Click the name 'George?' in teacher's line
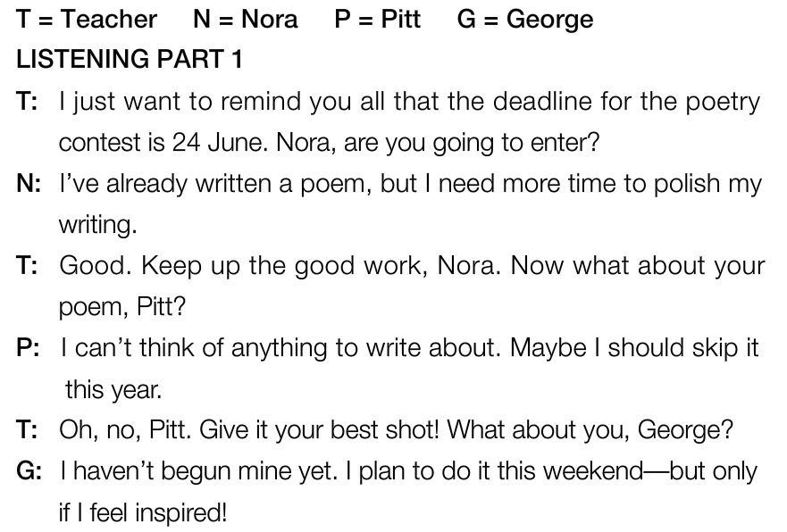The width and height of the screenshot is (787, 532). 686,430
